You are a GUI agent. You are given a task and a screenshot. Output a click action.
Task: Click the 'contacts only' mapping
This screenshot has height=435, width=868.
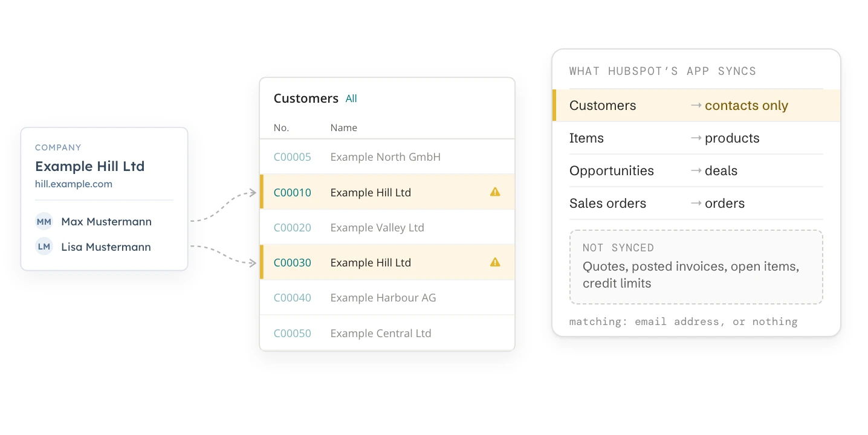click(747, 106)
